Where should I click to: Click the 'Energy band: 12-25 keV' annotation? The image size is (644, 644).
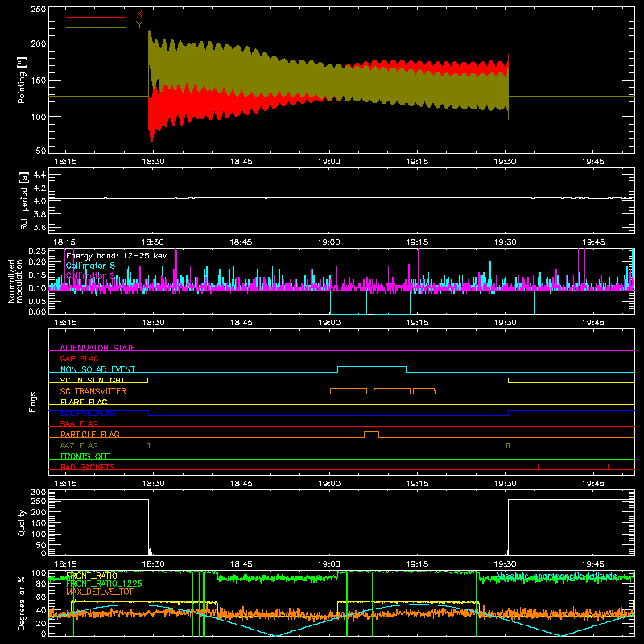(117, 256)
